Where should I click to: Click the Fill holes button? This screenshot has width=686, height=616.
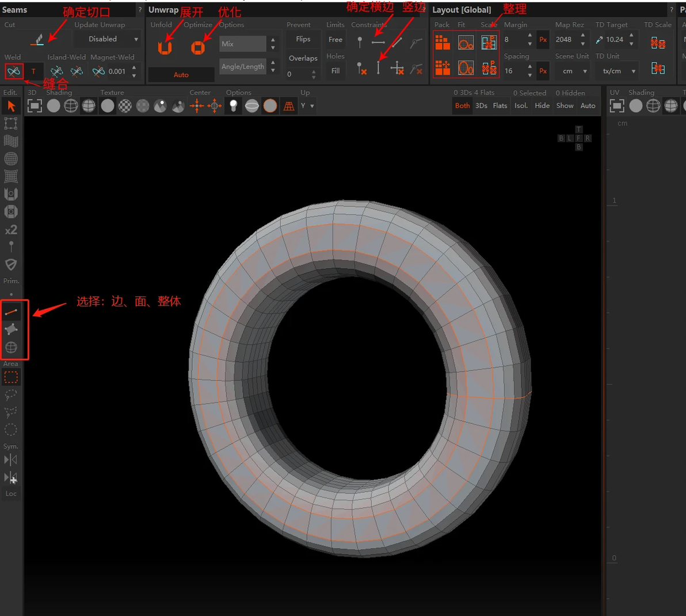pos(336,71)
